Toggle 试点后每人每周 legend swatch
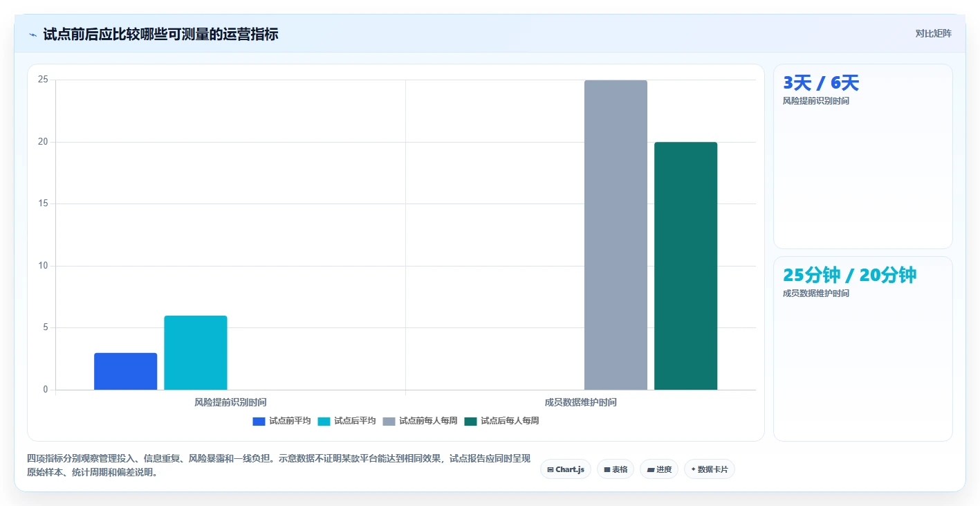This screenshot has height=506, width=980. [470, 421]
